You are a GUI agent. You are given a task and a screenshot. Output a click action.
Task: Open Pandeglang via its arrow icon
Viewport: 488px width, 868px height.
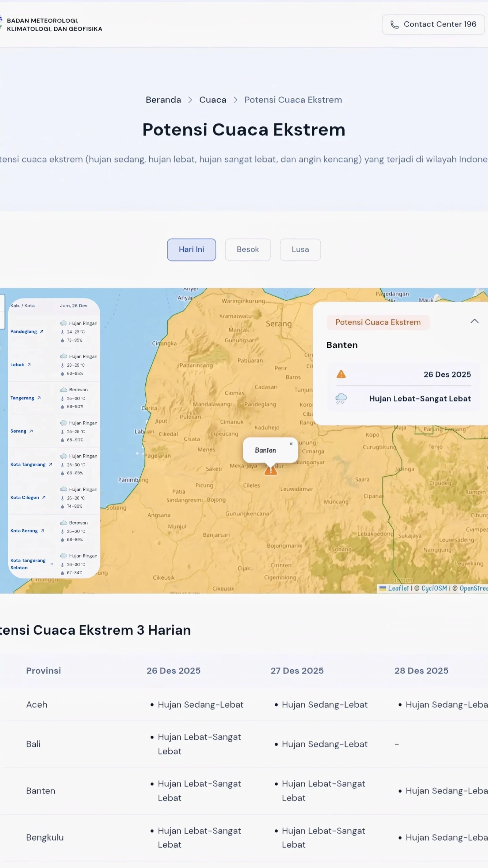(x=42, y=331)
